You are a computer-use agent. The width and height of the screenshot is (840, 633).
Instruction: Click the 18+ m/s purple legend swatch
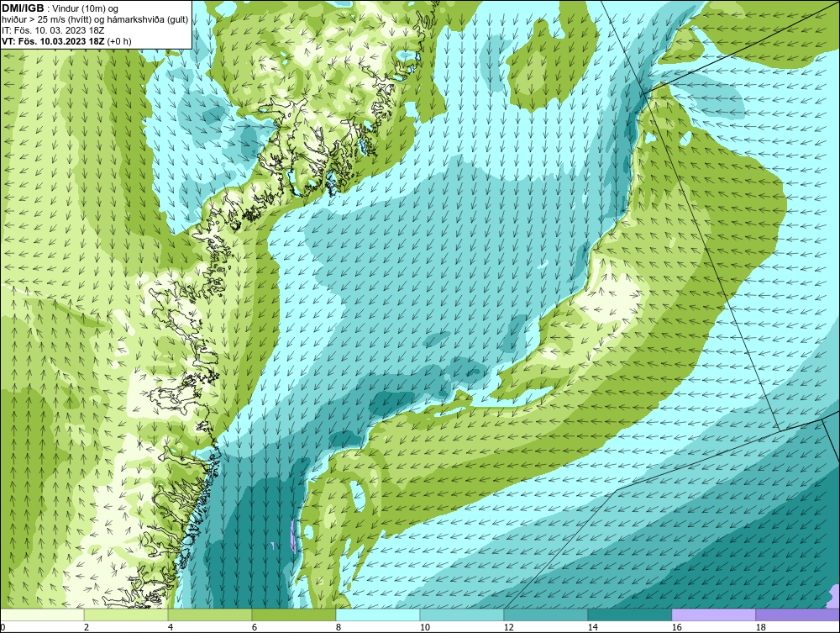pos(797,615)
